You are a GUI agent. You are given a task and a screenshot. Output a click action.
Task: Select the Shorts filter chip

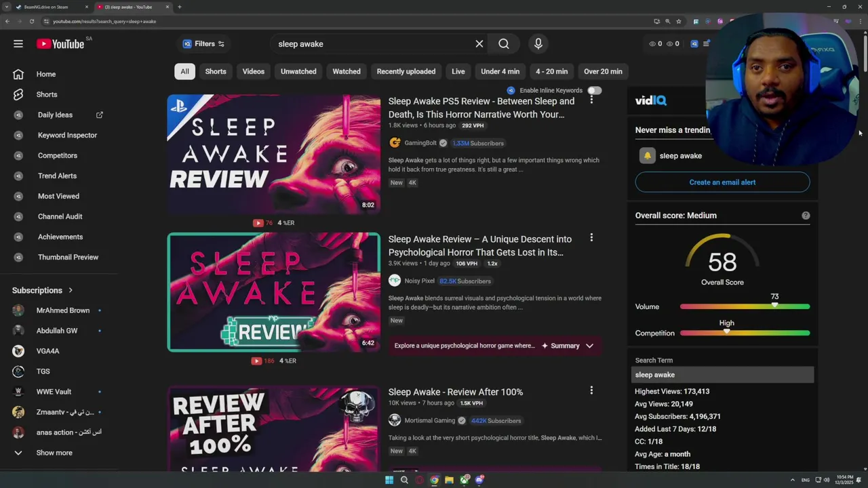point(216,71)
